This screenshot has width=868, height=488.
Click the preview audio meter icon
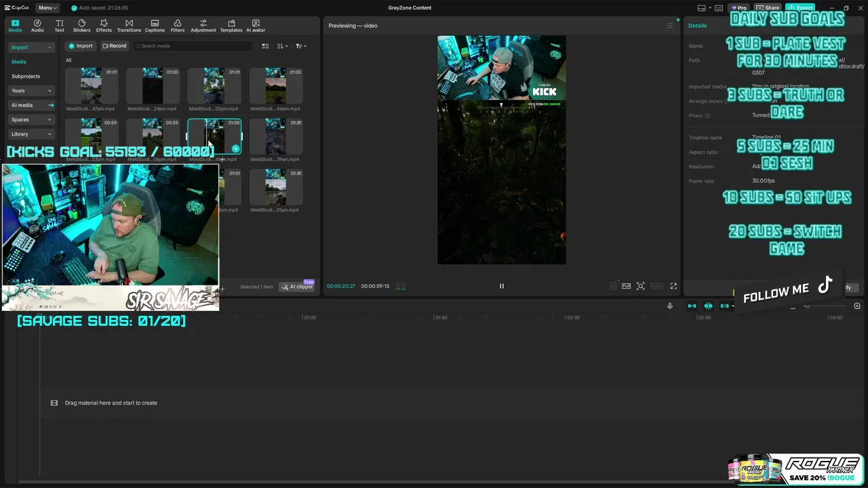401,286
